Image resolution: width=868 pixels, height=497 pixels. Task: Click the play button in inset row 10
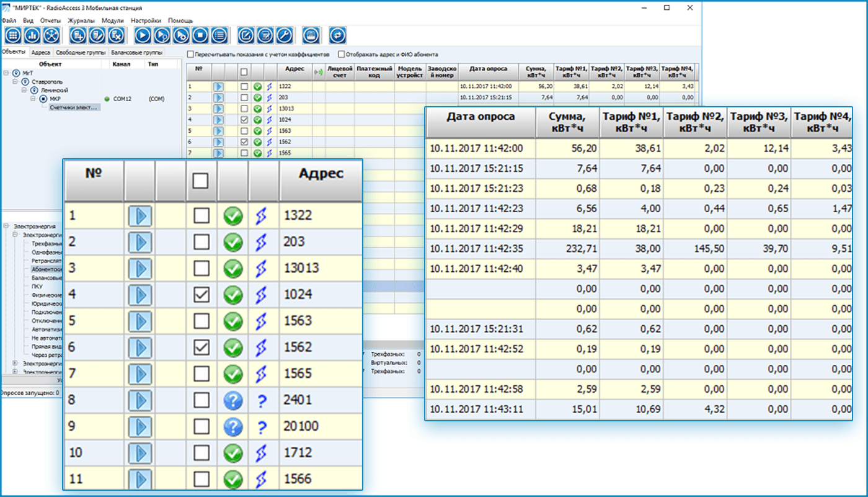[139, 453]
